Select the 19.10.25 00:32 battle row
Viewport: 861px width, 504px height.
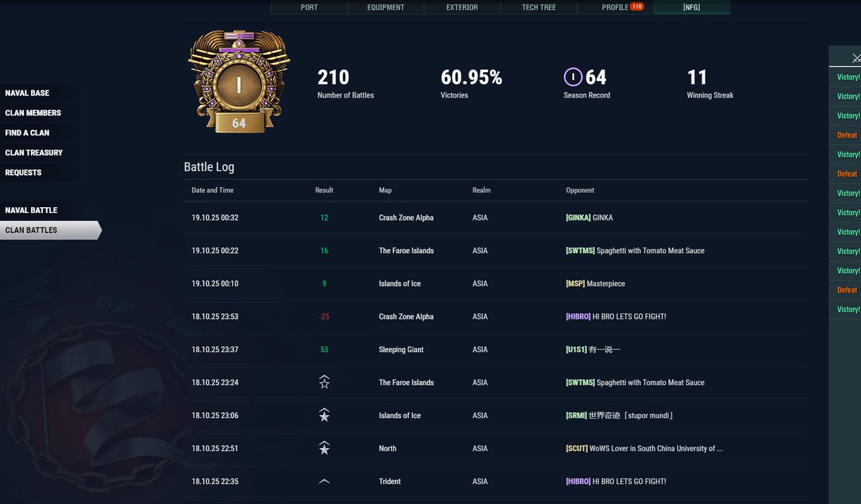coord(495,218)
